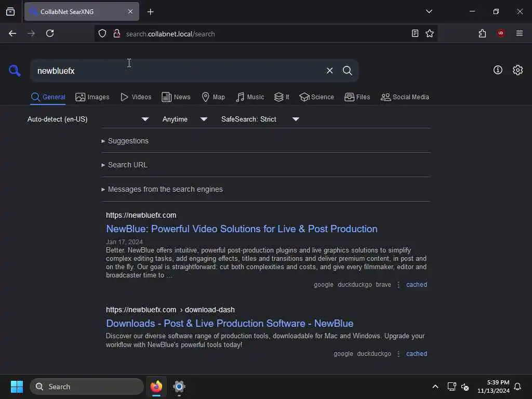This screenshot has height=399, width=532.
Task: Open the Auto-detect (en-US) language dropdown
Action: 88,119
